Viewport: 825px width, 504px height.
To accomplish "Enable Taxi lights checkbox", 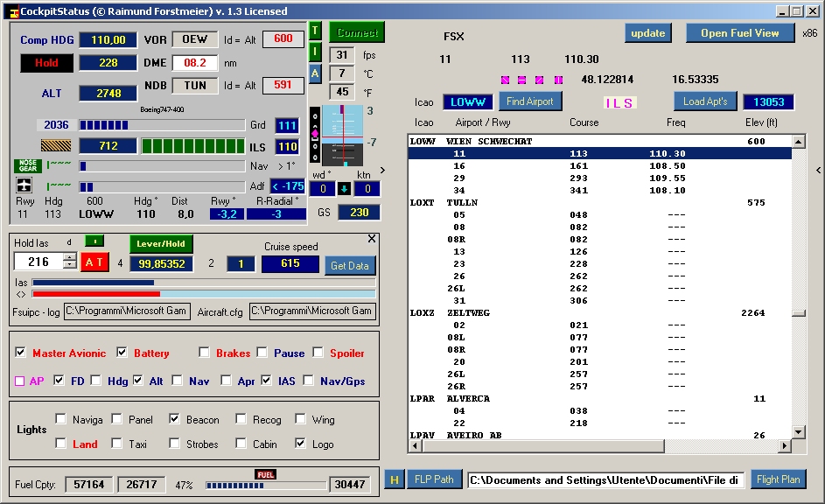I will coord(117,443).
